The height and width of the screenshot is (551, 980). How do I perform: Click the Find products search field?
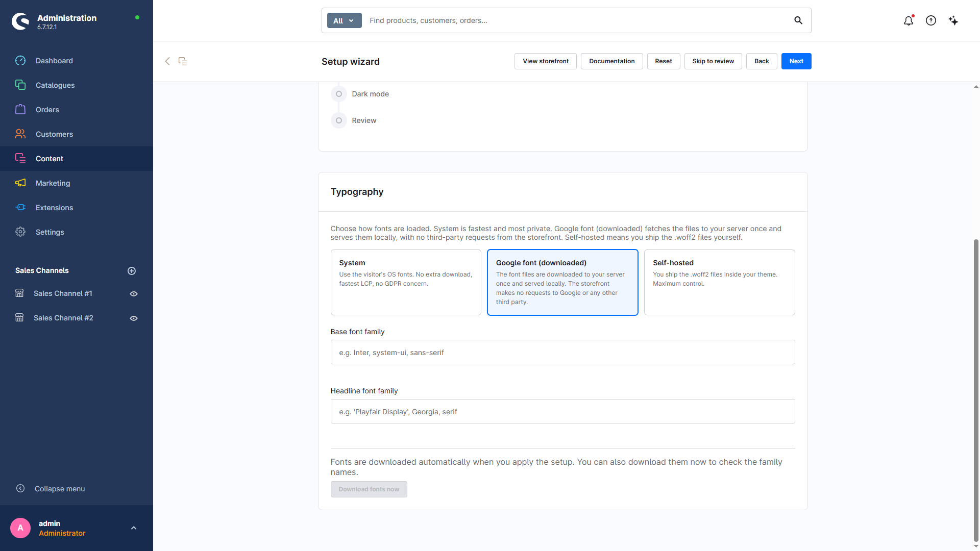(577, 20)
